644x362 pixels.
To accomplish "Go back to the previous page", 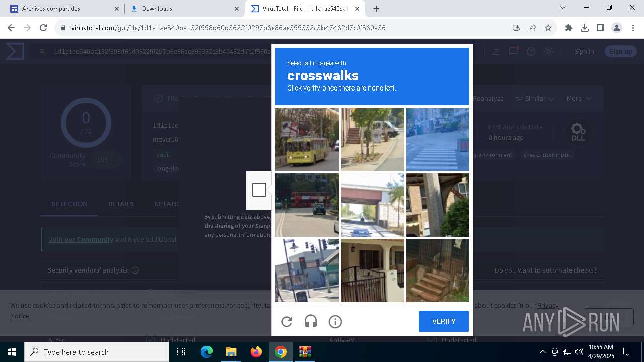I will [x=11, y=28].
